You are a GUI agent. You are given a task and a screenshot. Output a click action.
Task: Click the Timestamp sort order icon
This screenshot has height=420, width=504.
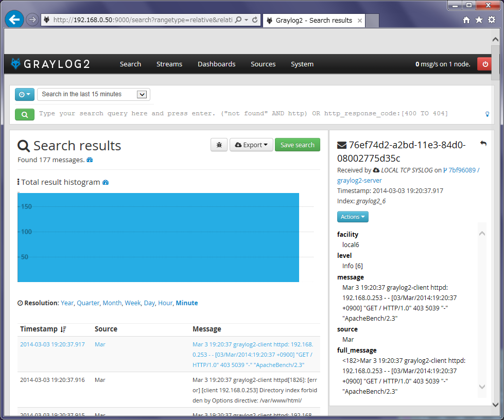click(63, 329)
